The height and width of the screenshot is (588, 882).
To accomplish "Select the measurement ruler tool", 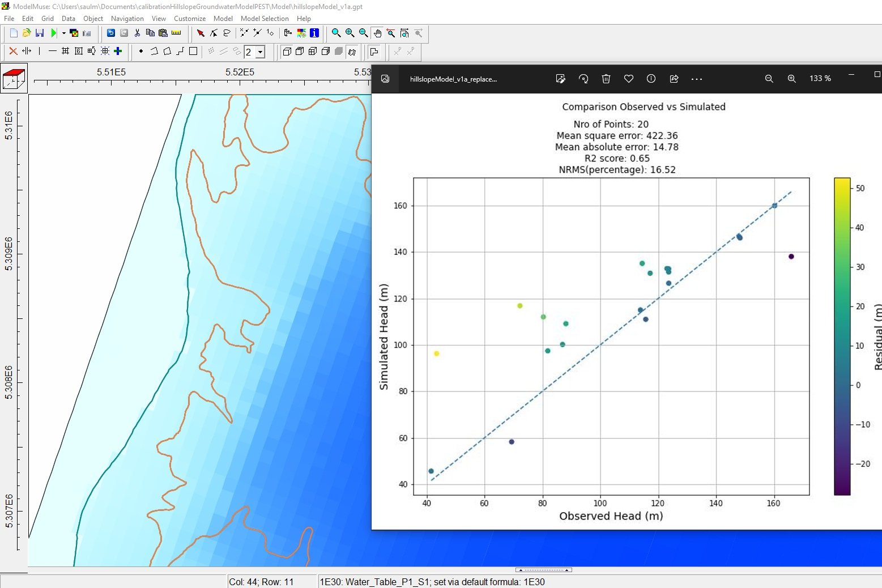I will (177, 33).
